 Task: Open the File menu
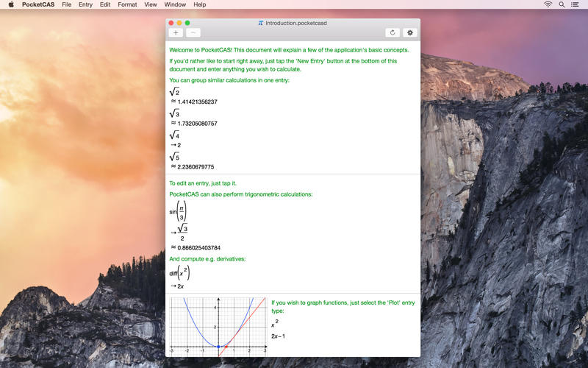pyautogui.click(x=66, y=4)
